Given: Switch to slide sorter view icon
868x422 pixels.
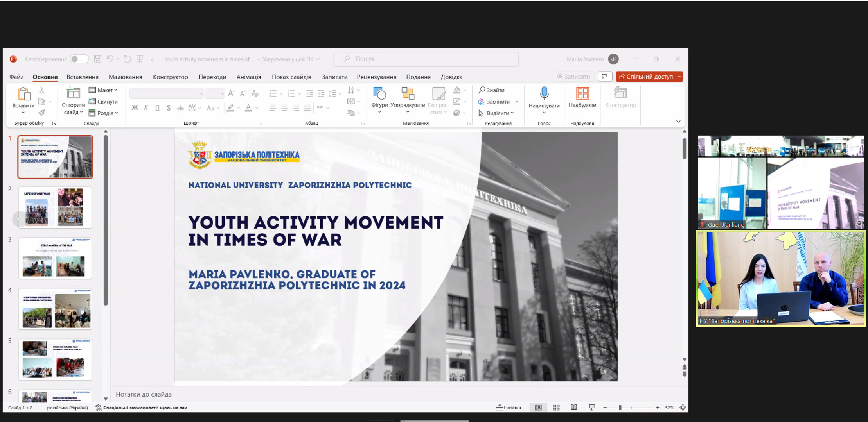Looking at the screenshot, I should point(556,408).
